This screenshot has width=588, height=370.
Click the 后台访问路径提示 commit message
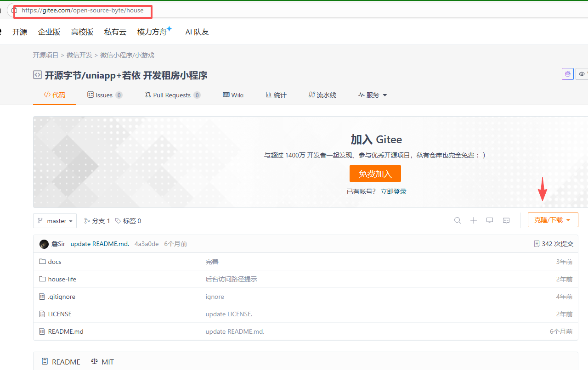point(231,279)
